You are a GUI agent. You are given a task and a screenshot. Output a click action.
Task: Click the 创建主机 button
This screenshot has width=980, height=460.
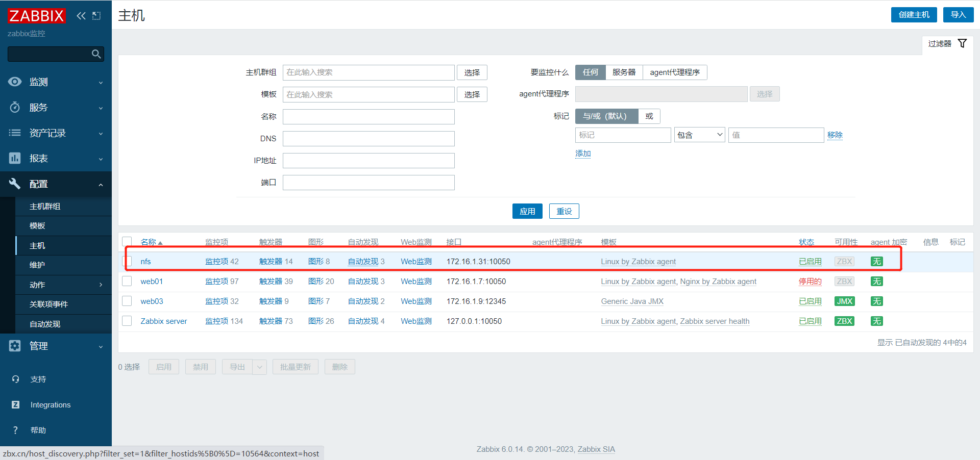click(914, 15)
